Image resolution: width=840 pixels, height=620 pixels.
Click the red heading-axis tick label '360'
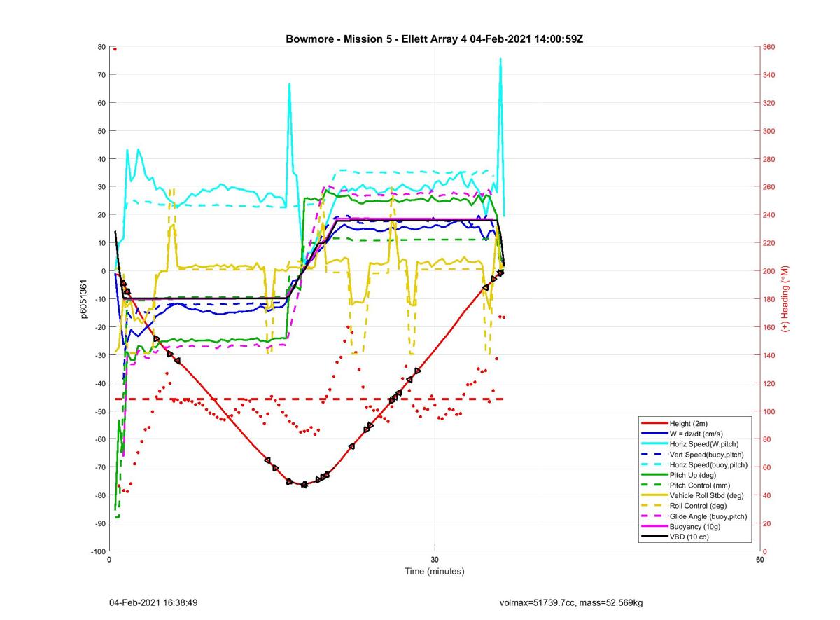[769, 47]
